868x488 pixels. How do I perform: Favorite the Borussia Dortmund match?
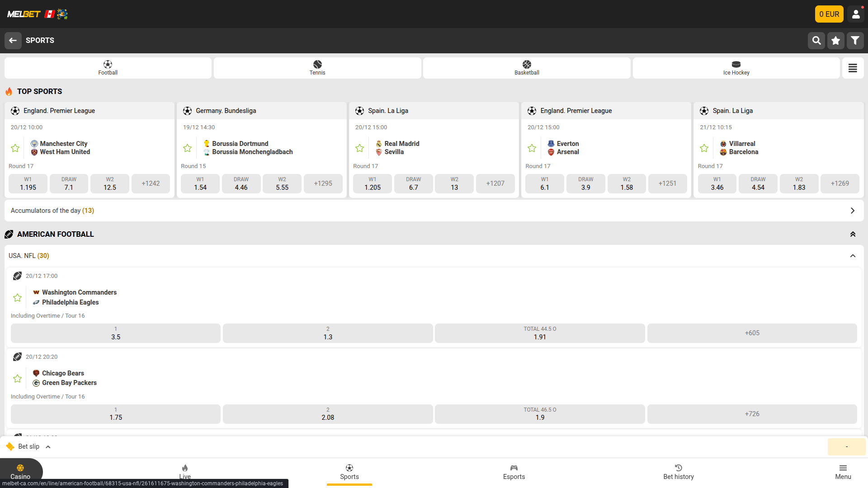click(x=187, y=148)
